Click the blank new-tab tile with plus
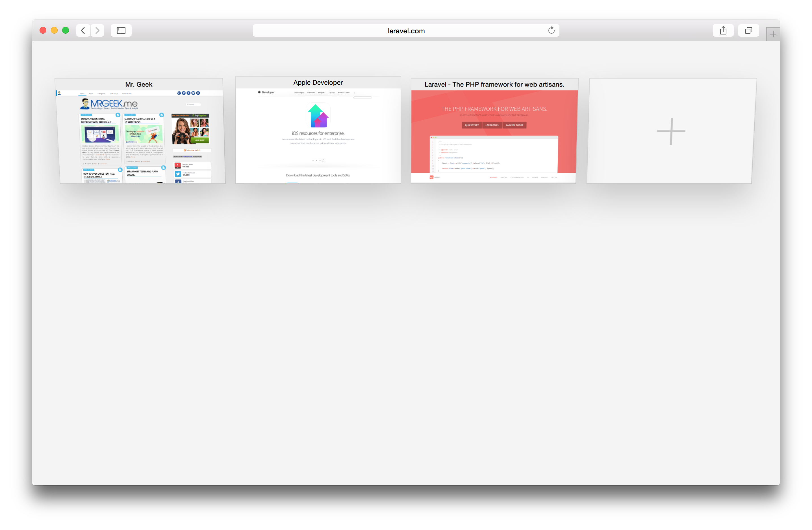The image size is (812, 530). [x=671, y=131]
